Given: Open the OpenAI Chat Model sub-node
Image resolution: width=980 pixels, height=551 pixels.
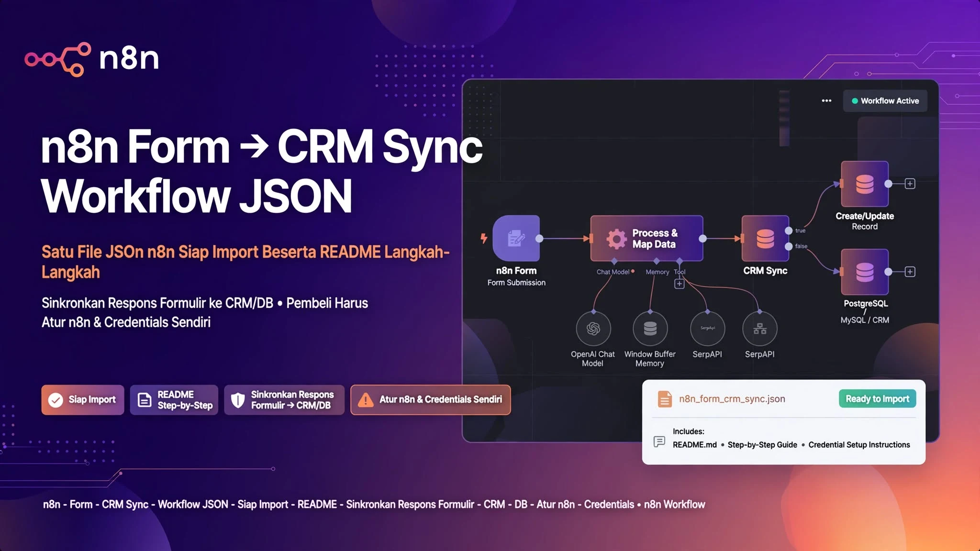Looking at the screenshot, I should pyautogui.click(x=593, y=329).
